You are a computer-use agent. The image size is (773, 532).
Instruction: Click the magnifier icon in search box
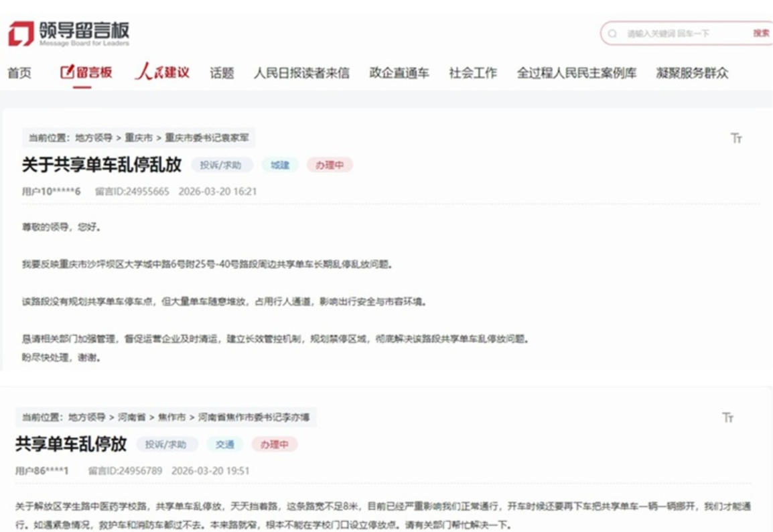tap(612, 34)
